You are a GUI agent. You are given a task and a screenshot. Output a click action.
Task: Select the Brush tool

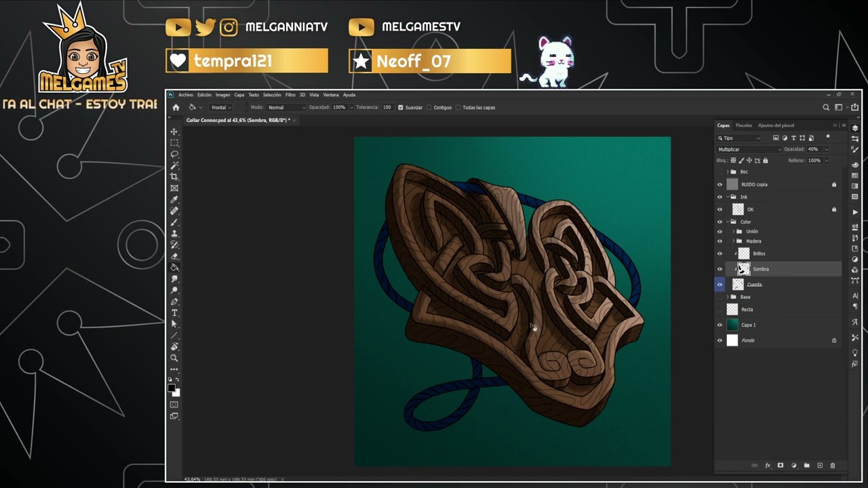pos(174,222)
